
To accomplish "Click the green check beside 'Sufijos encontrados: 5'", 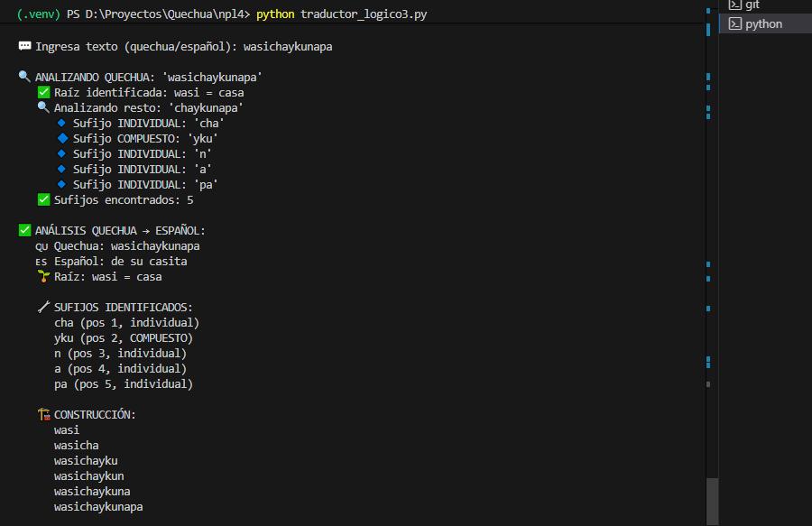I will [x=43, y=199].
